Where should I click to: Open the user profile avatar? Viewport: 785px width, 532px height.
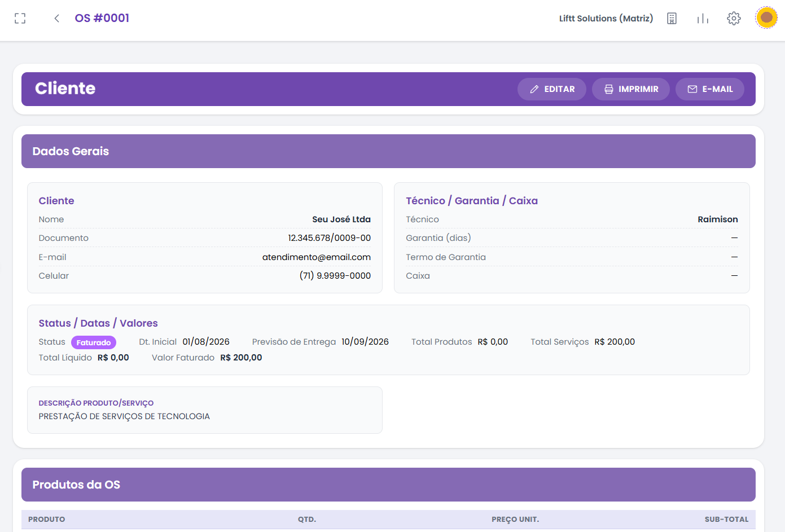click(766, 18)
